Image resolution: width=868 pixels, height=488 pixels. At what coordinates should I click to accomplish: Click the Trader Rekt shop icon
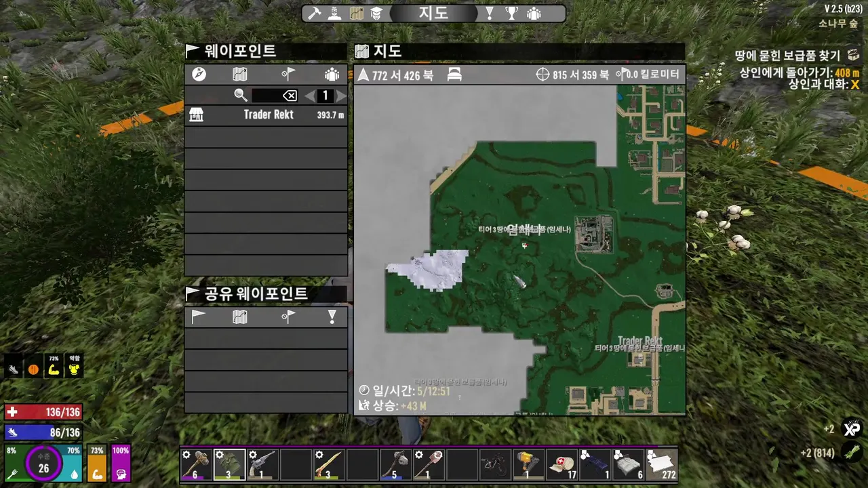point(196,115)
